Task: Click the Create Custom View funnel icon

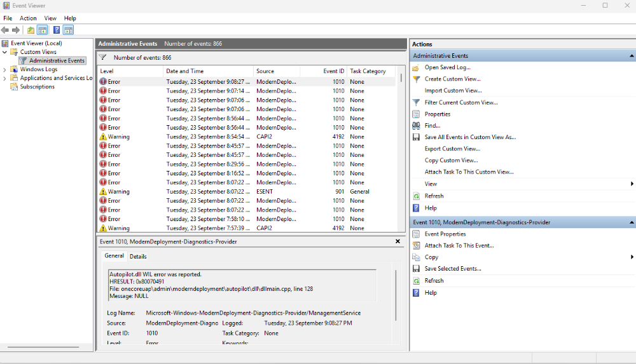Action: click(x=416, y=79)
